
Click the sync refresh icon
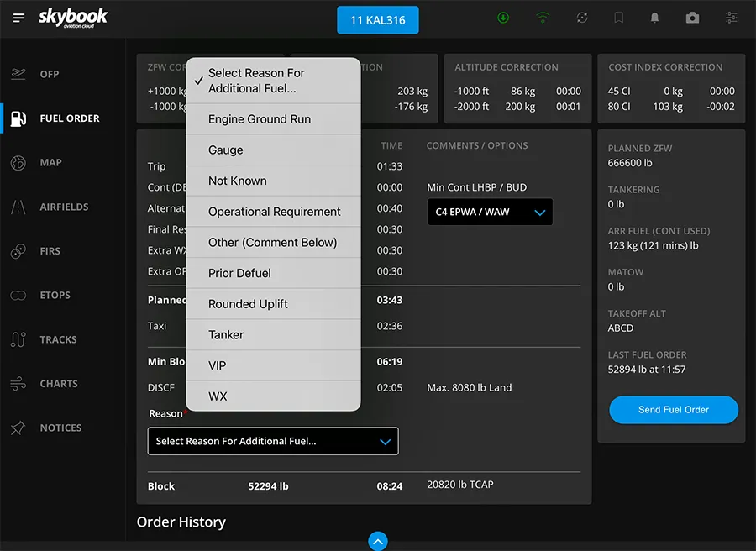coord(581,18)
